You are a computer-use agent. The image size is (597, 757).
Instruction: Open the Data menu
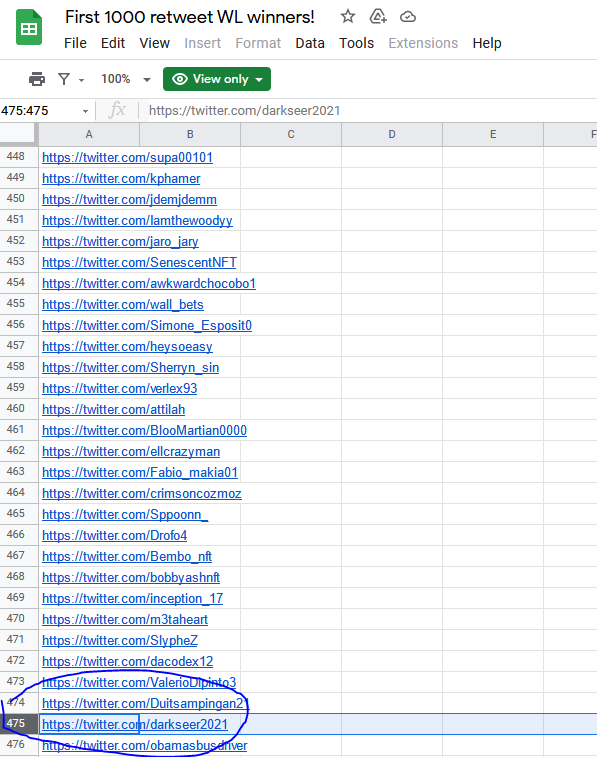click(x=310, y=43)
